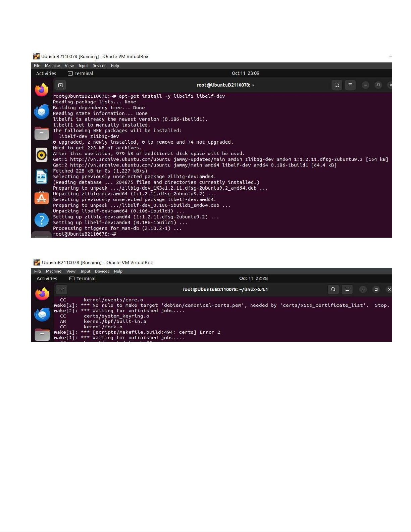Open Devices menu in bottom VirtualBox window
The image size is (411, 532).
(102, 271)
